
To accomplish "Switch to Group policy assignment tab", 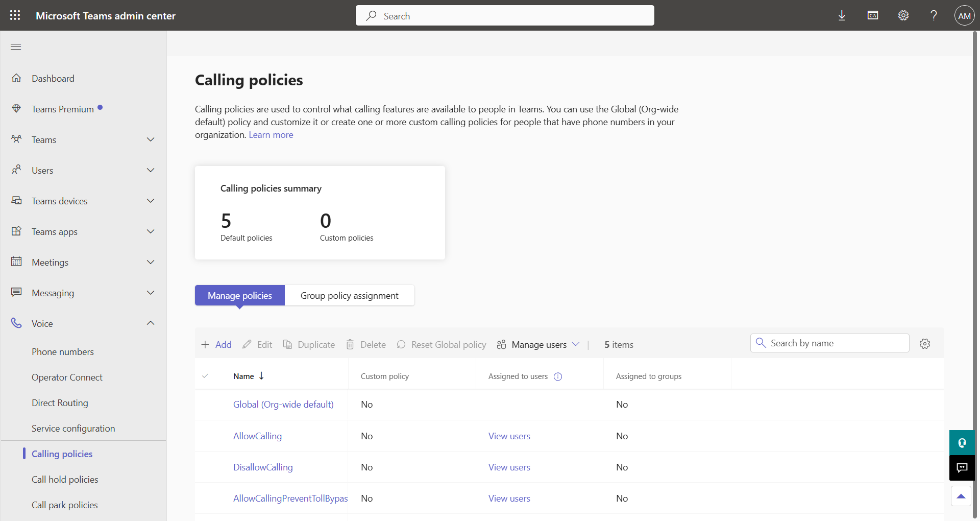I will coord(350,295).
